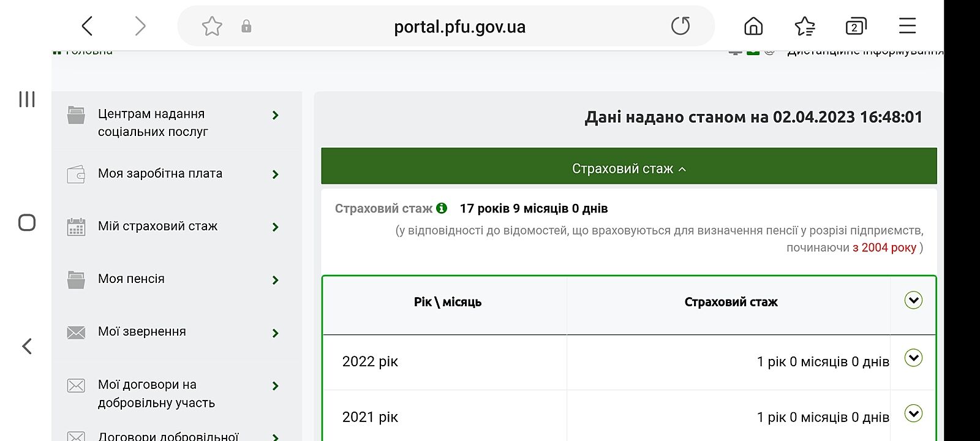Expand the 2022 рік row details
The height and width of the screenshot is (441, 980).
click(x=913, y=358)
